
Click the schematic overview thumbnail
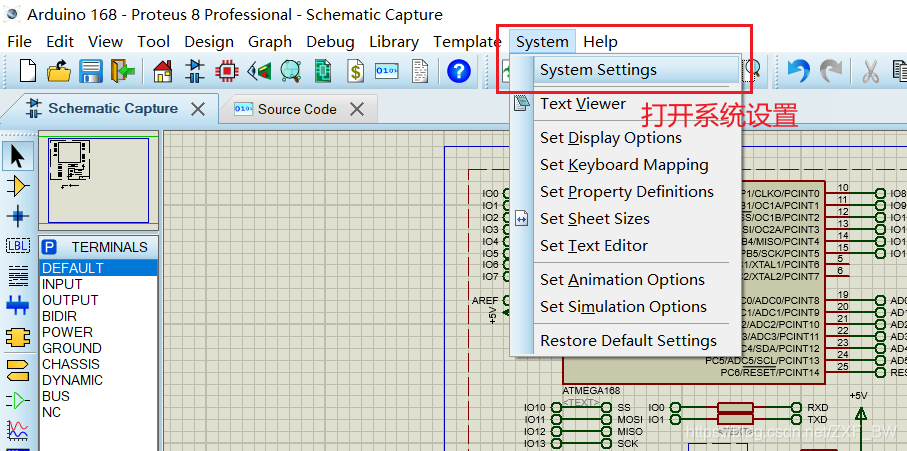98,180
